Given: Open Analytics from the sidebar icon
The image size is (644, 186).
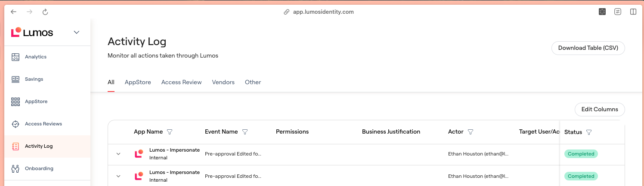Looking at the screenshot, I should click(15, 57).
